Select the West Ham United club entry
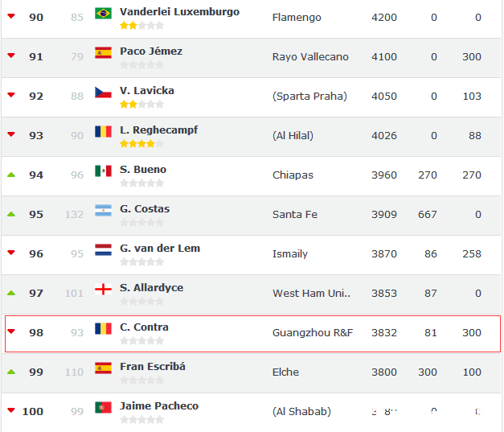The height and width of the screenshot is (432, 504). tap(312, 293)
